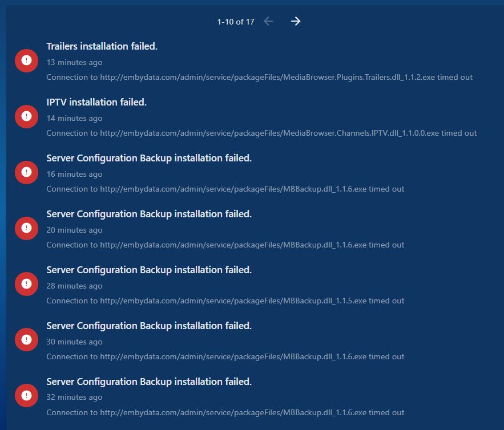Viewport: 504px width, 430px height.
Task: Click error icon beside Trailers installation failed
Action: (26, 60)
